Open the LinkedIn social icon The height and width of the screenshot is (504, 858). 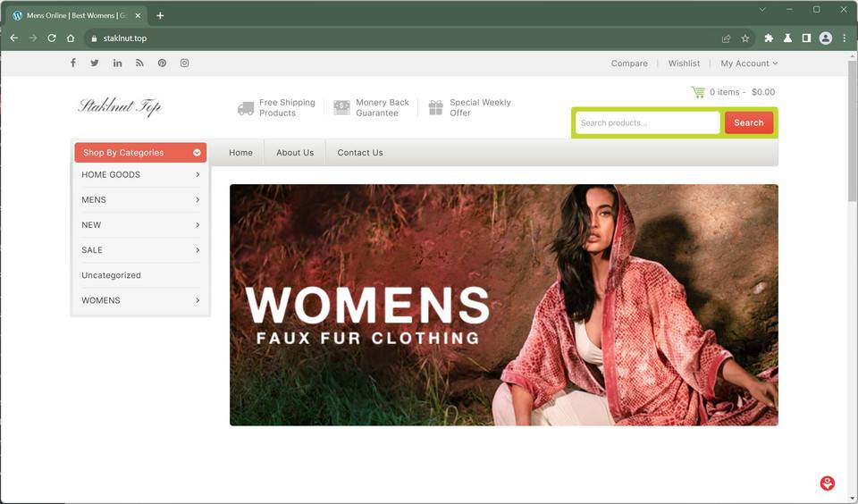click(x=117, y=63)
